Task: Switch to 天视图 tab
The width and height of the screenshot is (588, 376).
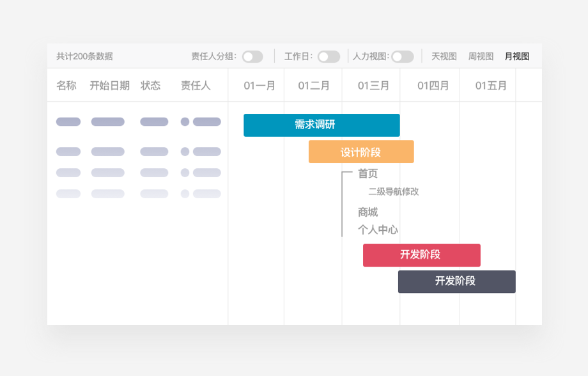Action: click(x=444, y=56)
